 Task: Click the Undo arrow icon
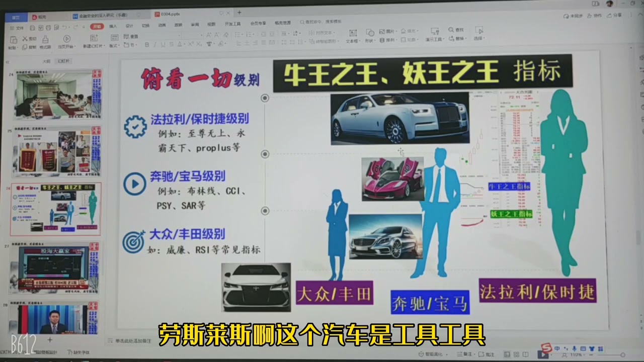[65, 27]
